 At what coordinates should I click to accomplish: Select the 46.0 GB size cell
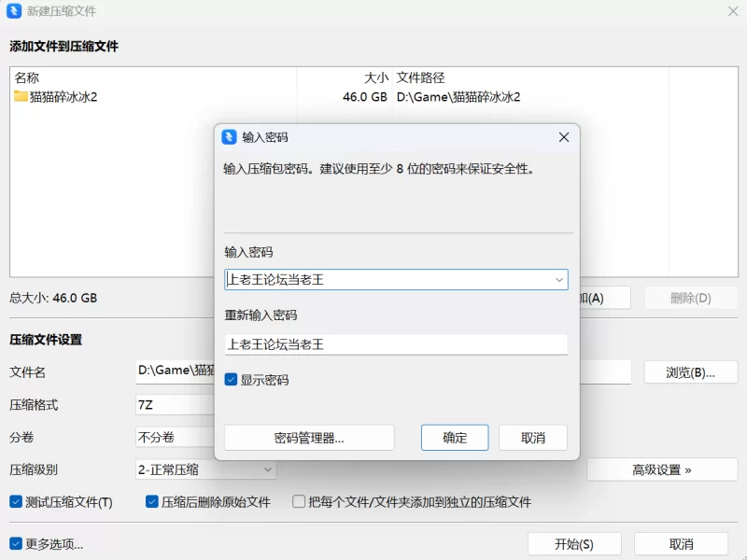coord(365,97)
